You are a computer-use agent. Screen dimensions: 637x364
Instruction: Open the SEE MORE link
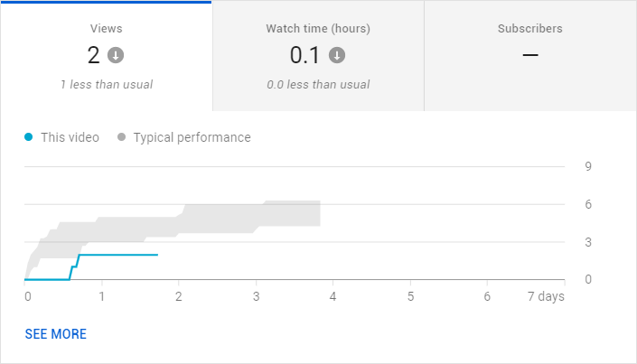click(x=56, y=334)
